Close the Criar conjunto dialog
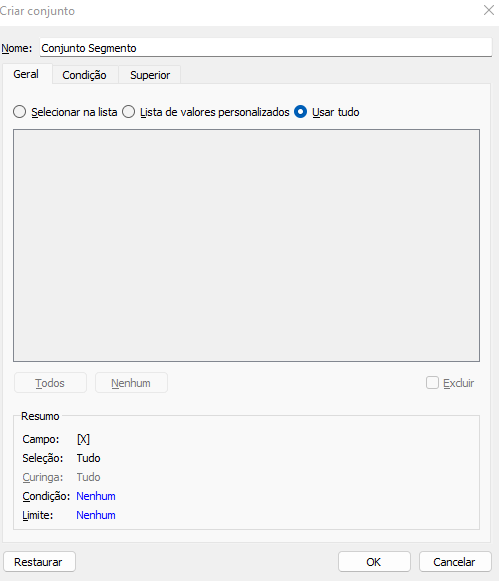The height and width of the screenshot is (581, 499). pos(489,10)
